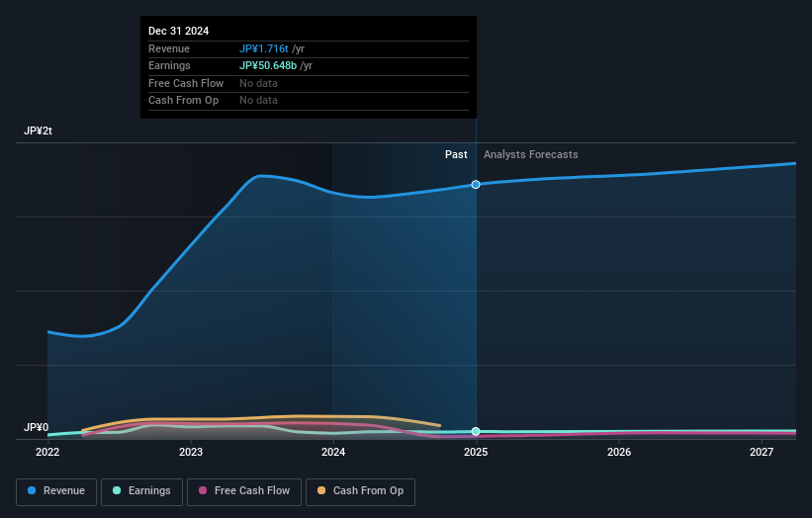Click the JP¥2t y-axis label
Screen dimensions: 812x518
(x=38, y=130)
